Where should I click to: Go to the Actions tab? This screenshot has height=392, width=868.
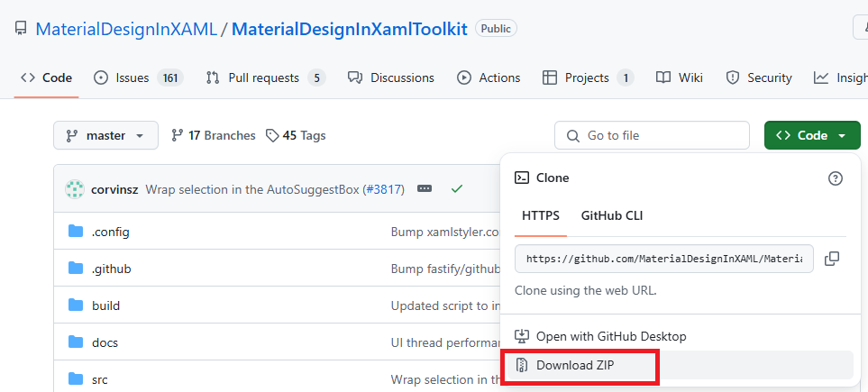click(x=489, y=78)
